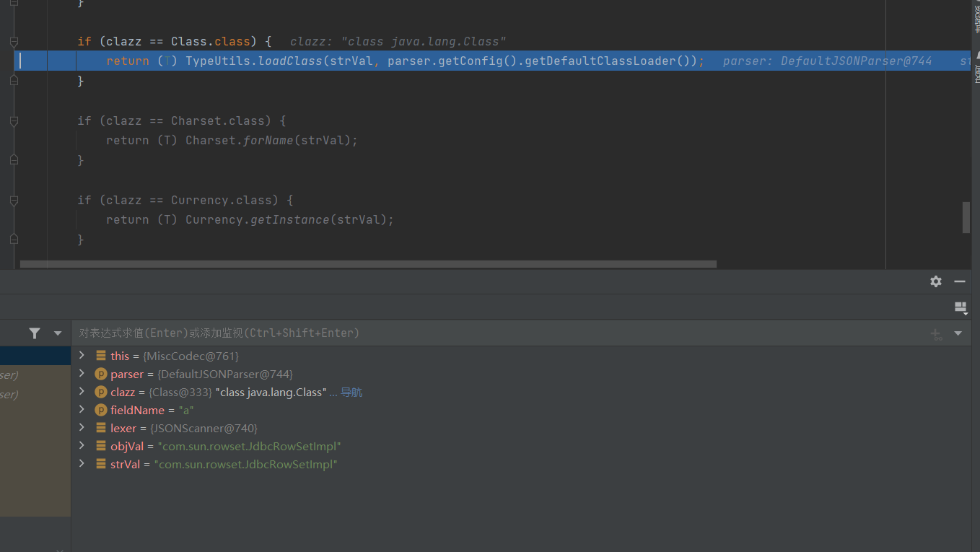Collapse the 'if (clazz == Class.class)' code block
This screenshot has height=552, width=980.
click(x=14, y=42)
